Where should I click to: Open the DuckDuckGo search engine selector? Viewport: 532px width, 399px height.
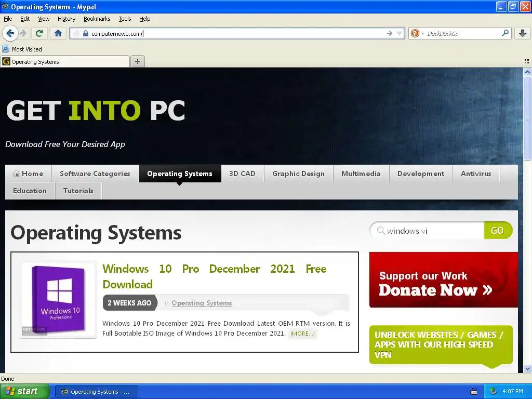(417, 33)
